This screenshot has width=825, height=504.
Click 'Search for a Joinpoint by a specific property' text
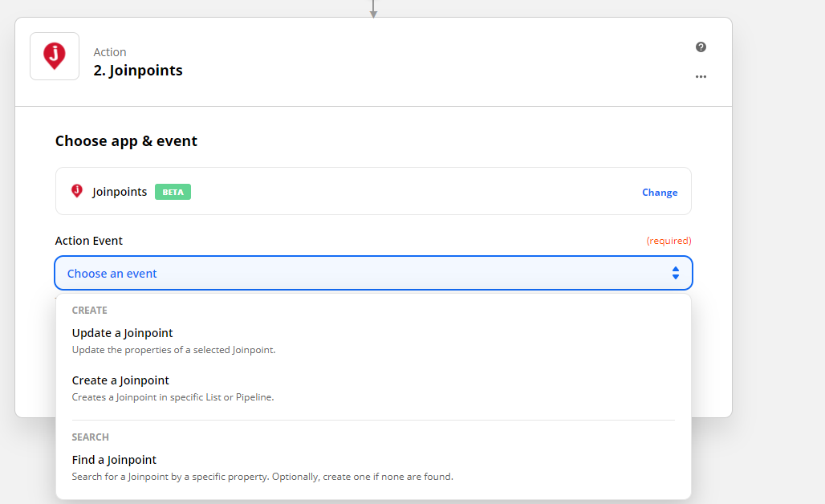(x=262, y=477)
